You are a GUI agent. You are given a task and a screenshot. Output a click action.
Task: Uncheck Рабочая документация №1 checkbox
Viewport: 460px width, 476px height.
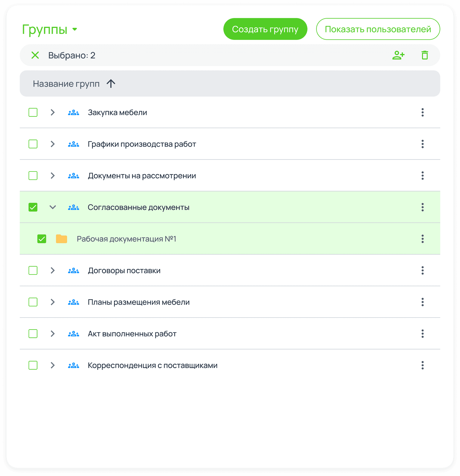42,239
